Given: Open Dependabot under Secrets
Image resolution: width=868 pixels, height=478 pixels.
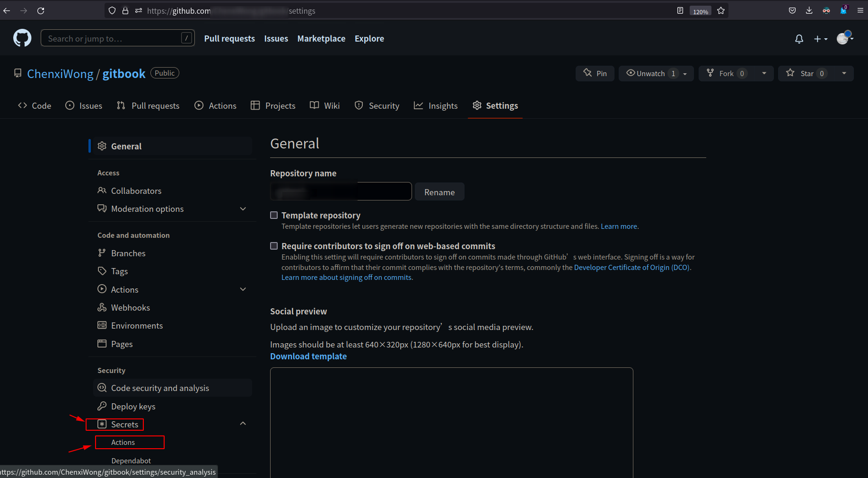Looking at the screenshot, I should pos(131,461).
